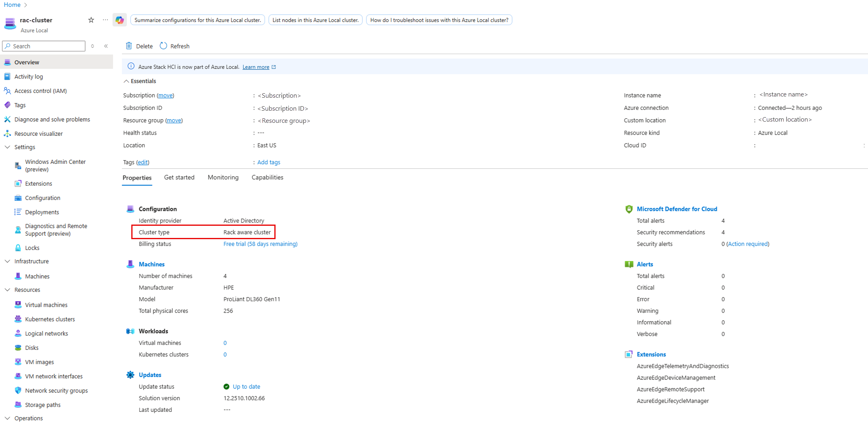
Task: Switch to the Capabilities tab
Action: [x=267, y=178]
